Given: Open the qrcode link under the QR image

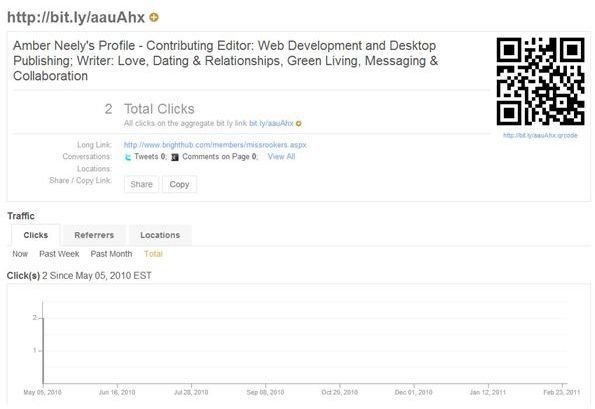Looking at the screenshot, I should 540,135.
